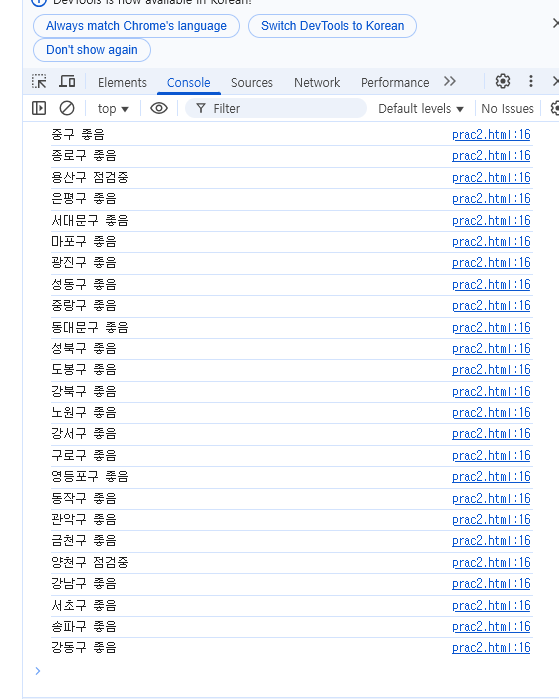
Task: Click the Don't show again button
Action: click(x=92, y=50)
